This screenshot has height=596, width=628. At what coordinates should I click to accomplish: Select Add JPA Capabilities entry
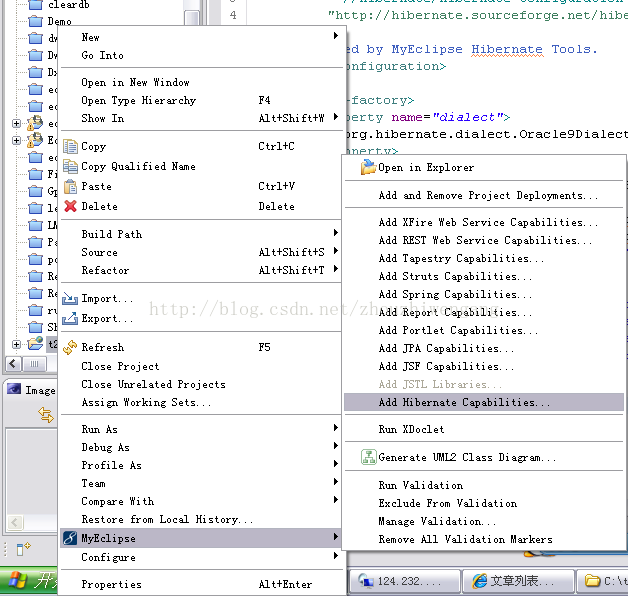click(484, 348)
